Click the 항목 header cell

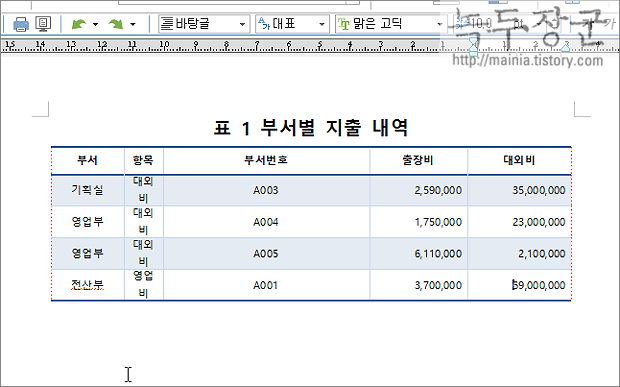144,160
